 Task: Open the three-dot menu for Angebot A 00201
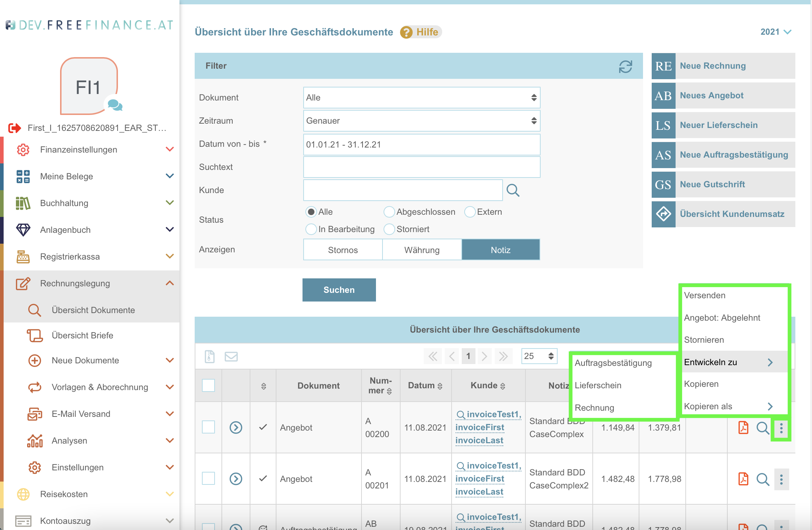(781, 479)
